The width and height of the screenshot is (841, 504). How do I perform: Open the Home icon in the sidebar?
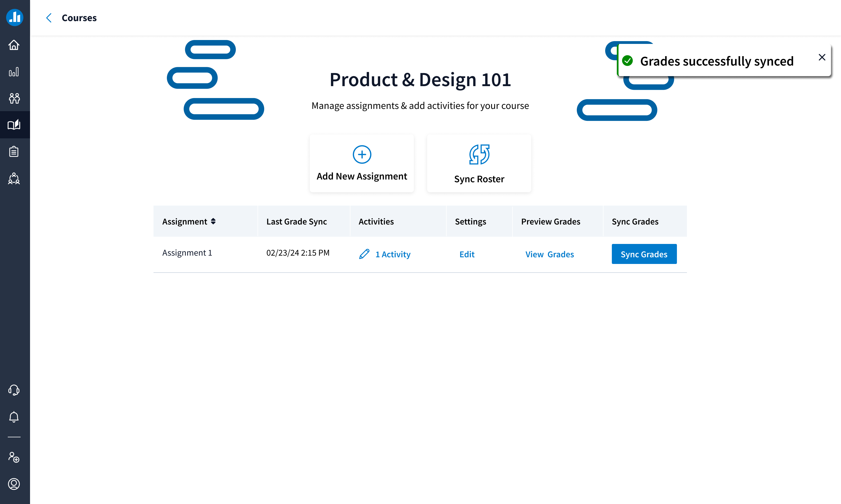point(14,45)
